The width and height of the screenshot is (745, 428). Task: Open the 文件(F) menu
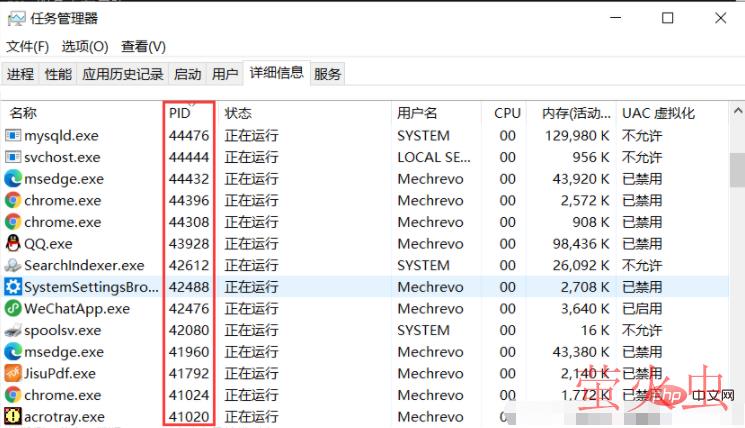click(x=27, y=47)
